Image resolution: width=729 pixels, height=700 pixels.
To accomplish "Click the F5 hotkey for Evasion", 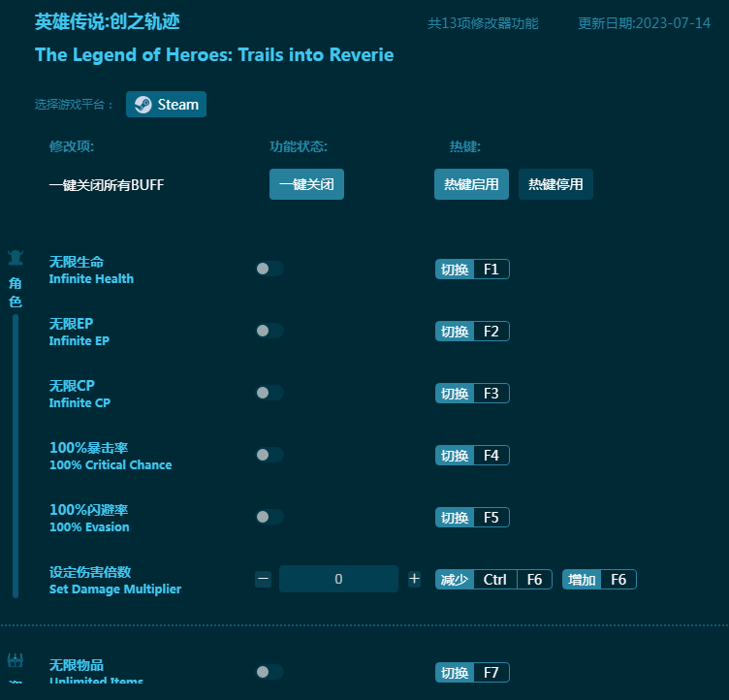I will [x=472, y=517].
